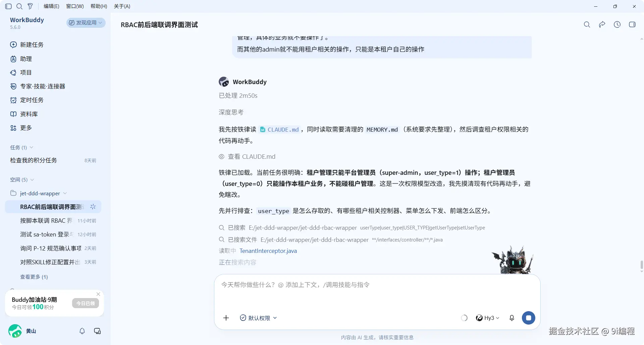The width and height of the screenshot is (644, 345).
Task: Open the TenantInterceptor.java file link
Action: [268, 251]
